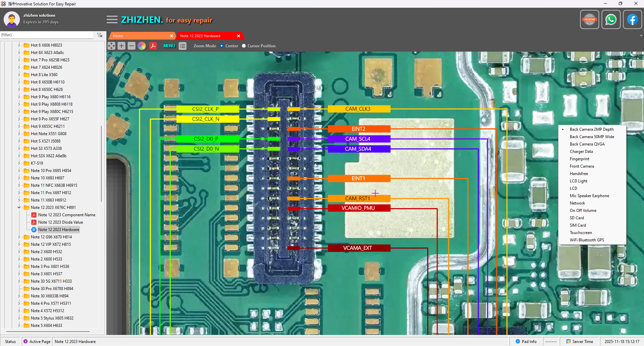
Task: Expand the K7-S19 folder
Action: coord(19,163)
